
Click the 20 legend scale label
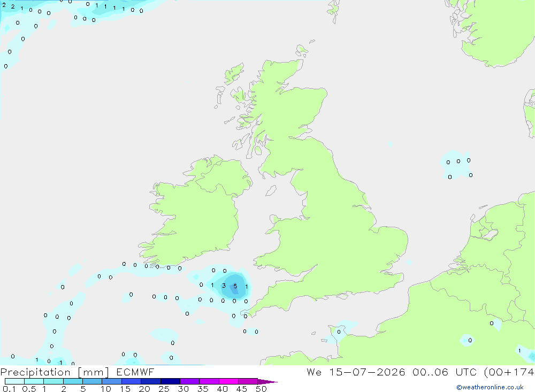coord(144,389)
